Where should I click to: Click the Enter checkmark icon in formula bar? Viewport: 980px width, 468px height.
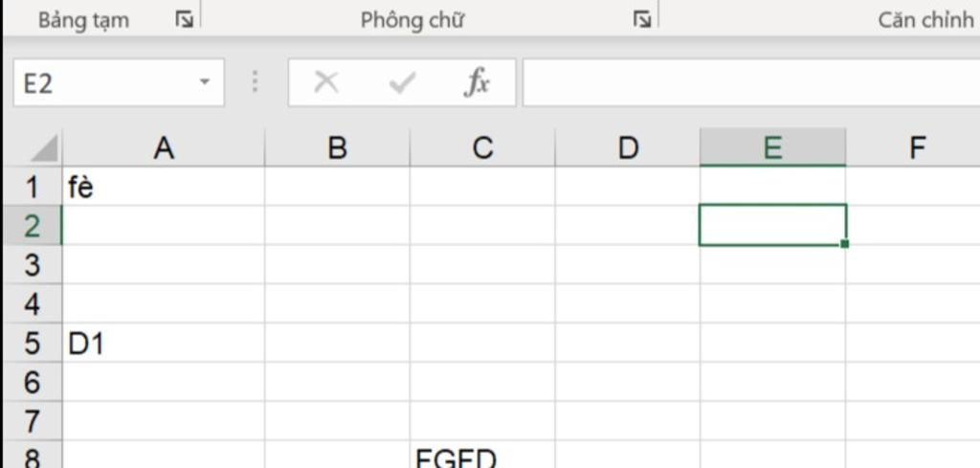402,83
